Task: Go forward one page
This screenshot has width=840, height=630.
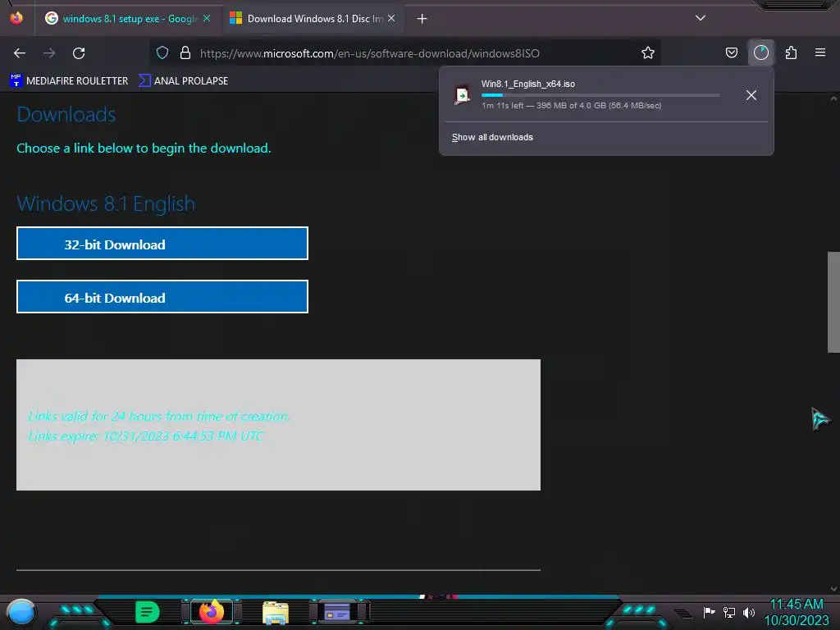Action: [49, 53]
